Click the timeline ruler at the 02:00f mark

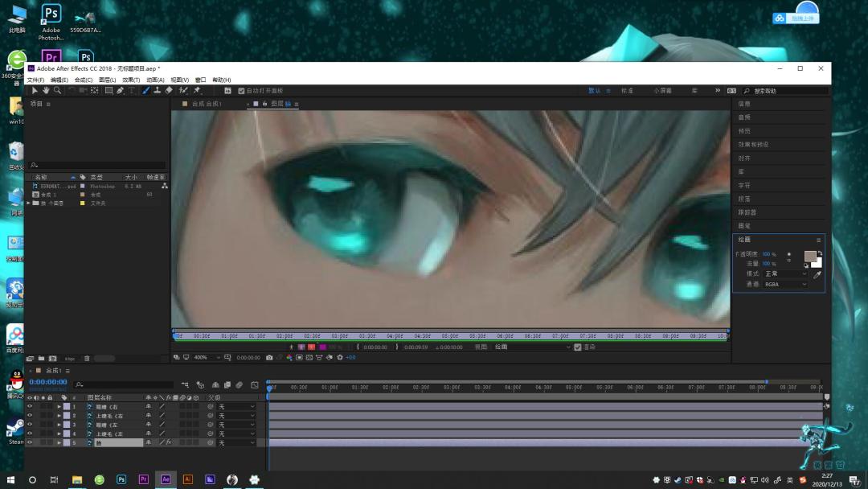[391, 388]
